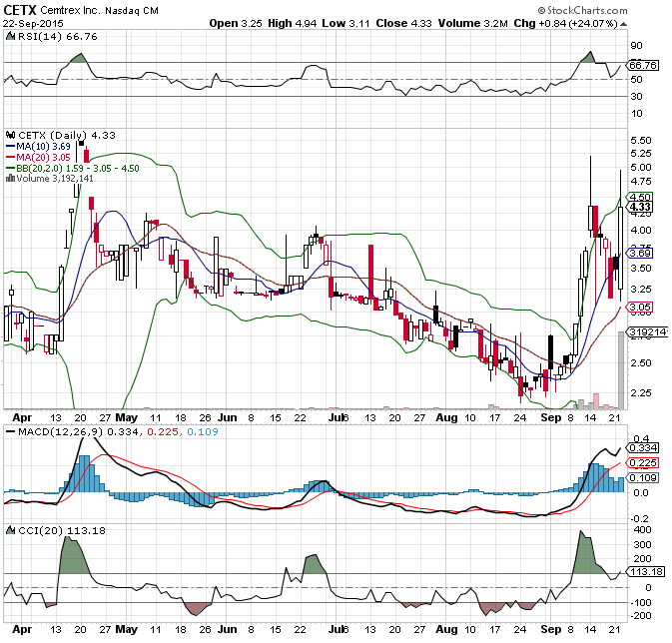The image size is (672, 643).
Task: Click the Chg +0.84 (+24.07%) value
Action: tap(566, 24)
